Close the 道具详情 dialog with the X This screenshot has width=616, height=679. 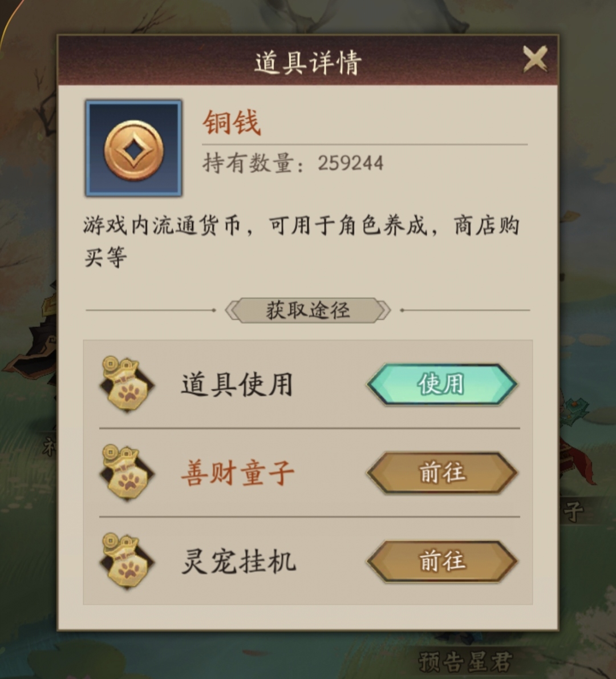pyautogui.click(x=535, y=59)
